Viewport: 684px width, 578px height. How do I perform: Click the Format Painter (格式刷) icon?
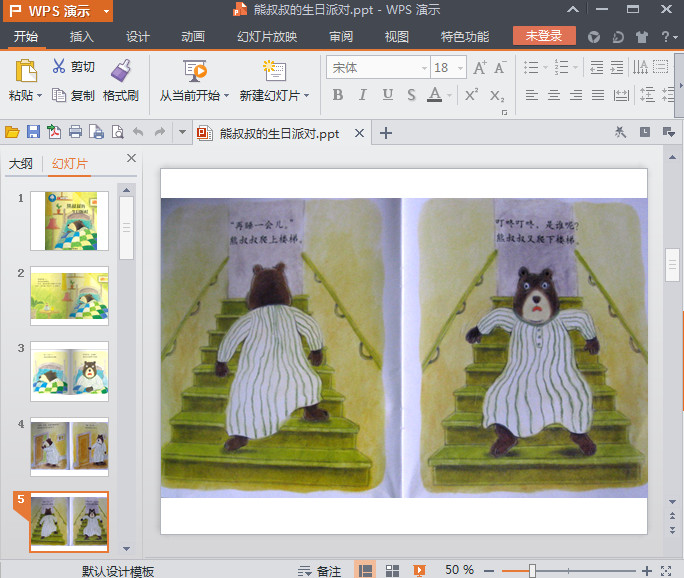[121, 70]
